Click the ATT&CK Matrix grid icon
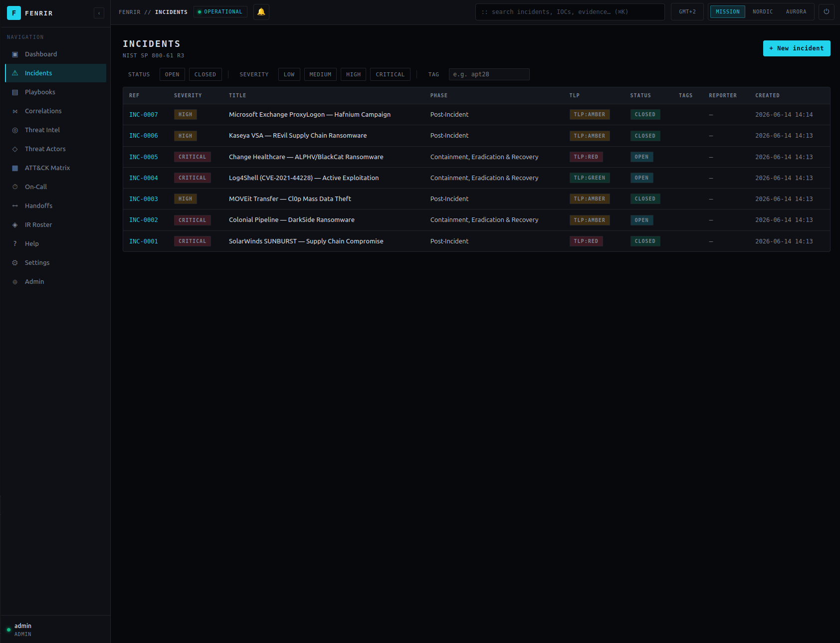 15,168
